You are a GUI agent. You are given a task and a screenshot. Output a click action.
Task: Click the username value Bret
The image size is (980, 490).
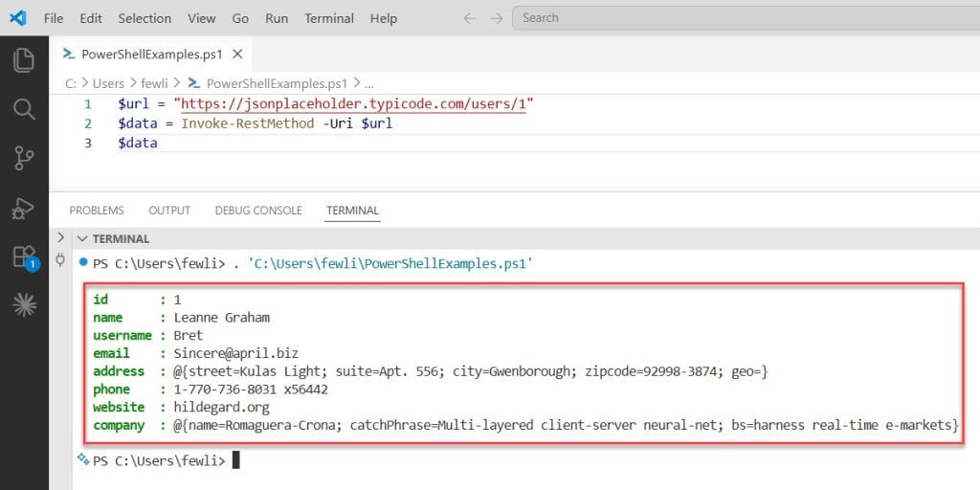click(x=189, y=336)
